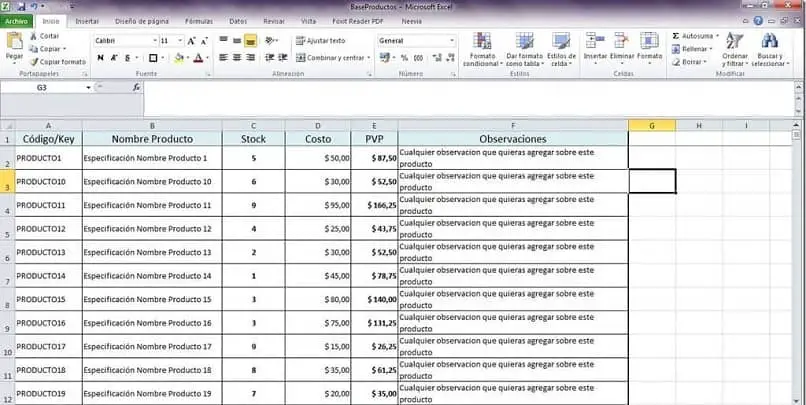Switch to the Insertar tab

pos(87,22)
